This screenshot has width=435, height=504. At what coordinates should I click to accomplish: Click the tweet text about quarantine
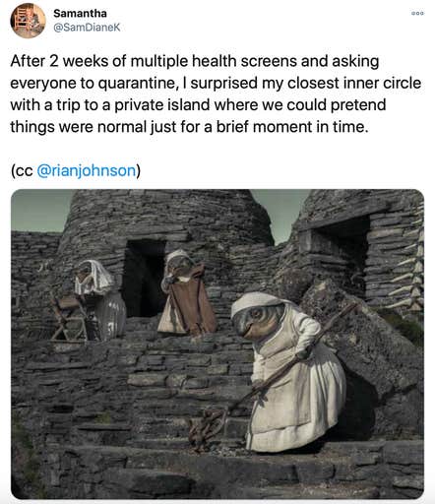[216, 94]
